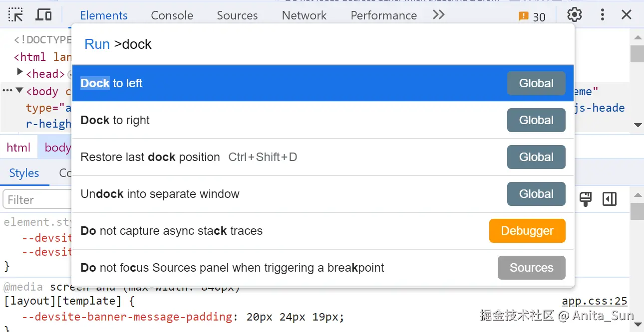Viewport: 644px width, 332px height.
Task: Click the new style rule paintbrush icon
Action: pos(586,199)
